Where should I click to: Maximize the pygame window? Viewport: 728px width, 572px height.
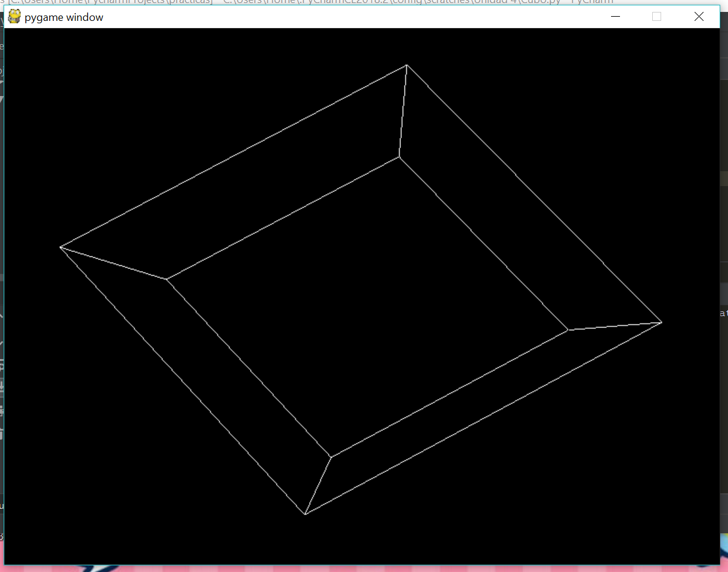(x=657, y=17)
